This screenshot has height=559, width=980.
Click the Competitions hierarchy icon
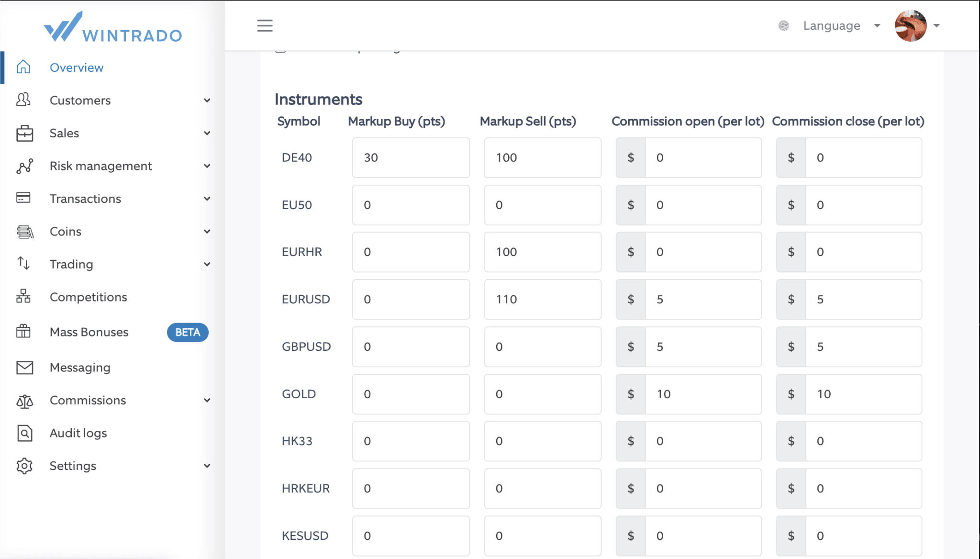23,297
